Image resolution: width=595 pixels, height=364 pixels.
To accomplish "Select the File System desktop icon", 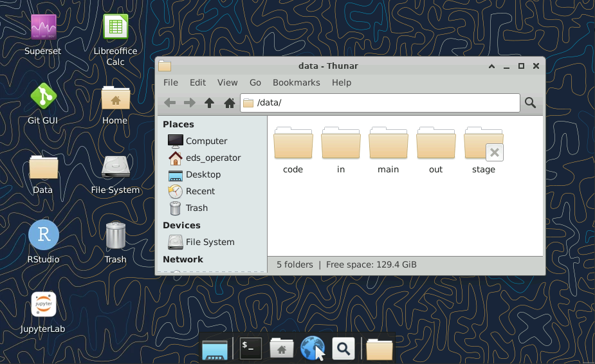I will [116, 167].
